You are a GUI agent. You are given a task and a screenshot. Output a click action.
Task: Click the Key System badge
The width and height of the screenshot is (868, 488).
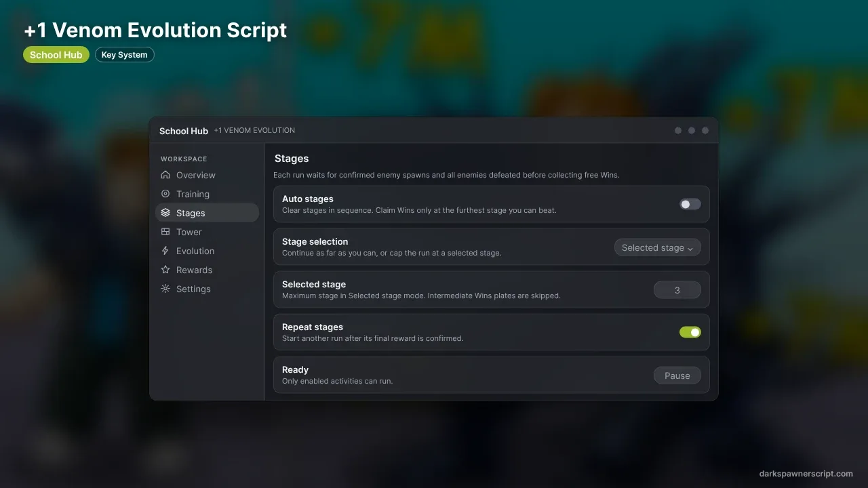125,55
